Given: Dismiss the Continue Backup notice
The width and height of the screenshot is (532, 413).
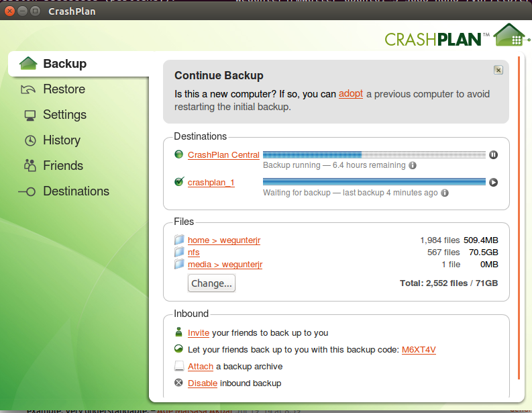Looking at the screenshot, I should tap(498, 70).
